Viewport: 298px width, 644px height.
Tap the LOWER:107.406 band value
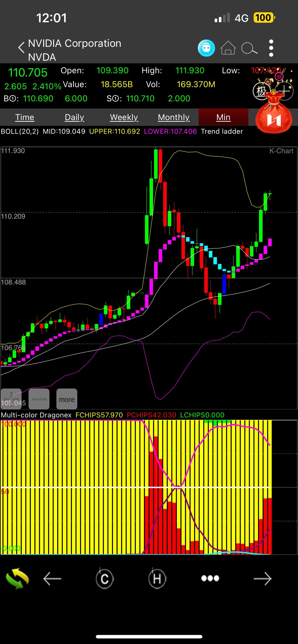point(170,131)
